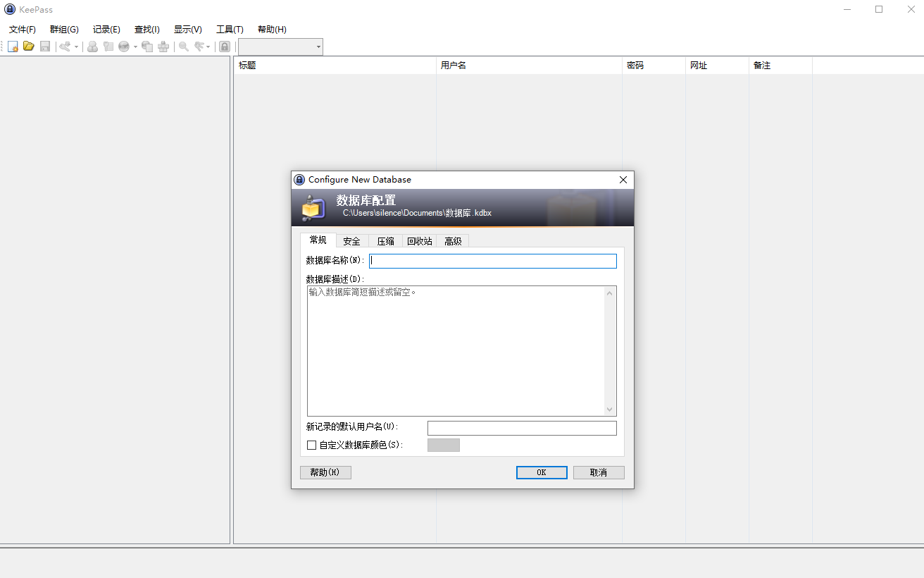The image size is (924, 578).
Task: Open the 显示(V) menu
Action: [x=188, y=30]
